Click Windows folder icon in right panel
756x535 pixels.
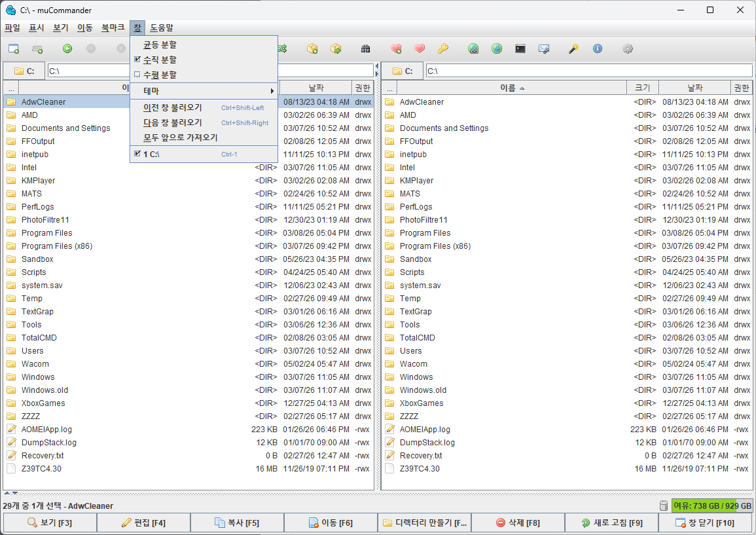click(389, 377)
